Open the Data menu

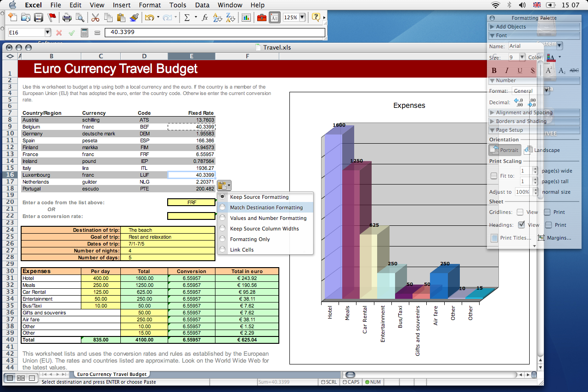coord(202,5)
